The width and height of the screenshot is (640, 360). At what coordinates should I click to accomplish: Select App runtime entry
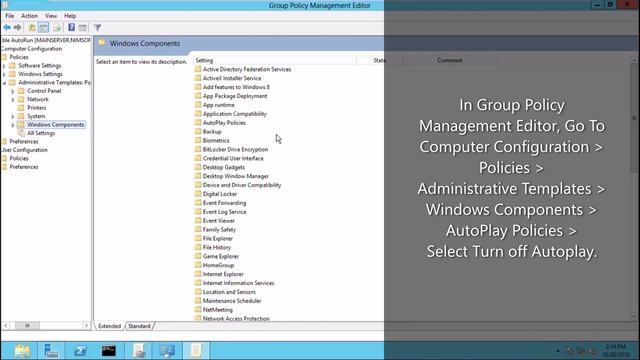(218, 105)
